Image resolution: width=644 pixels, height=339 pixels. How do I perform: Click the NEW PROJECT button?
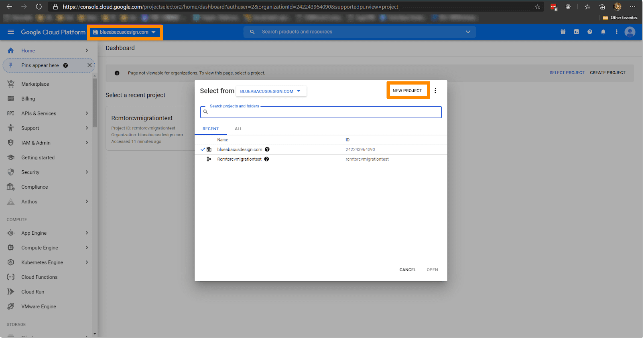pyautogui.click(x=407, y=91)
